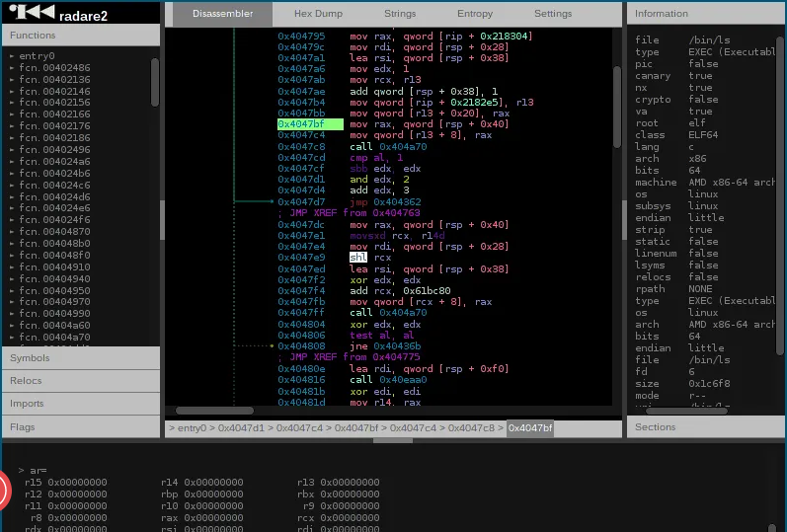Select function fcn.004024d6
This screenshot has height=532, width=787.
[x=54, y=196]
